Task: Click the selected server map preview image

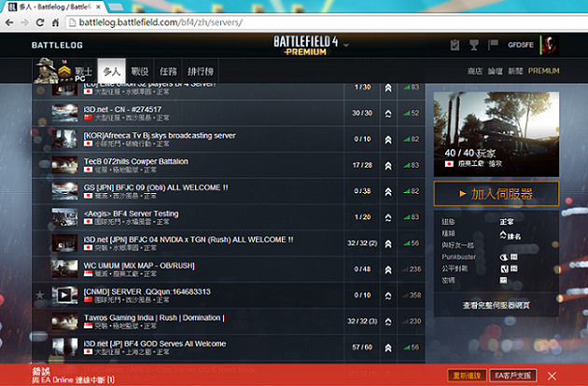Action: 497,134
